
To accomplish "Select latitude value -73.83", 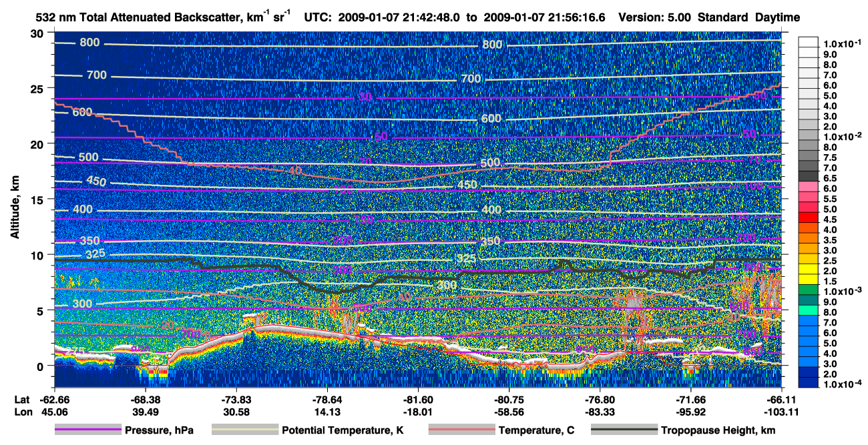I will click(x=236, y=399).
